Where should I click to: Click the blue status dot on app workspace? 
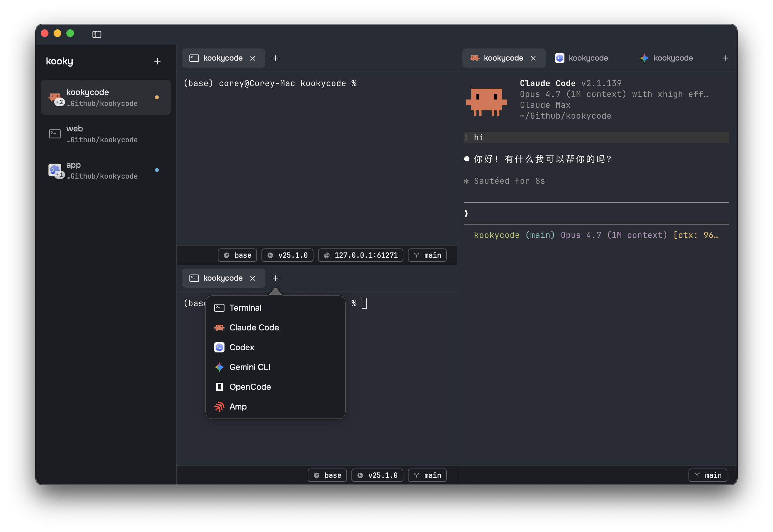(157, 170)
